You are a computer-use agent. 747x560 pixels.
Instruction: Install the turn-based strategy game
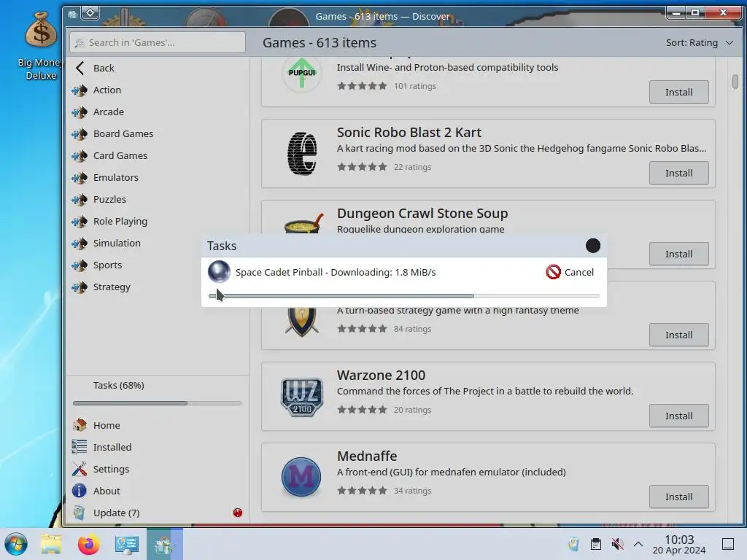tap(678, 335)
